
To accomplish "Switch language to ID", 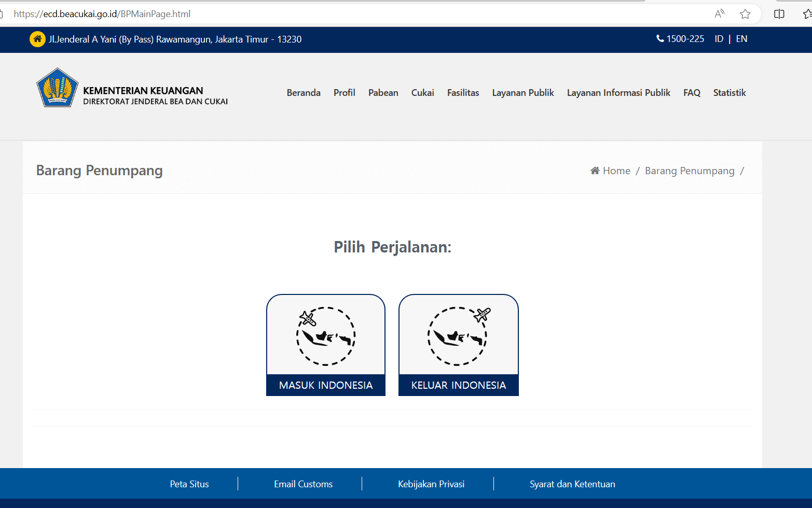I will [719, 39].
